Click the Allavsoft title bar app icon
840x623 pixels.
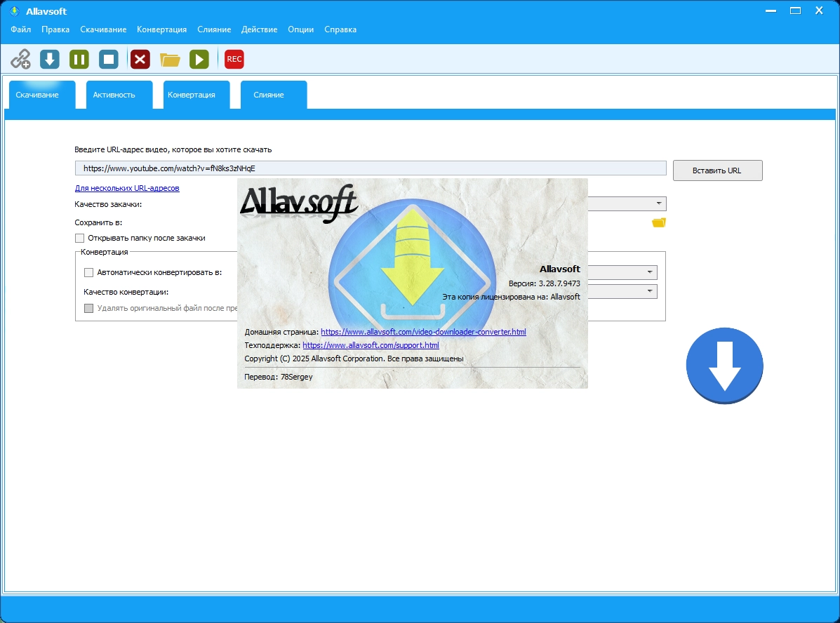coord(15,11)
